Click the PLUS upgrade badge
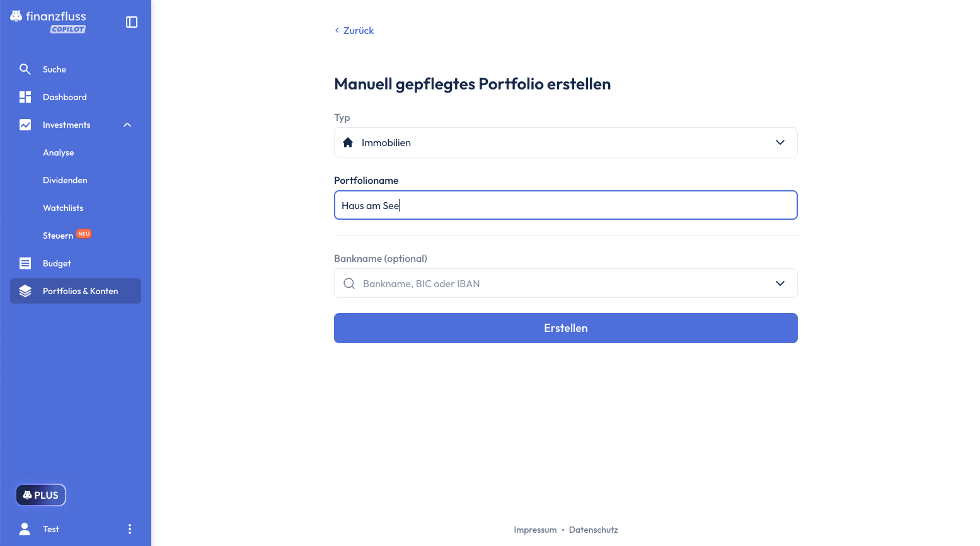 click(x=41, y=495)
